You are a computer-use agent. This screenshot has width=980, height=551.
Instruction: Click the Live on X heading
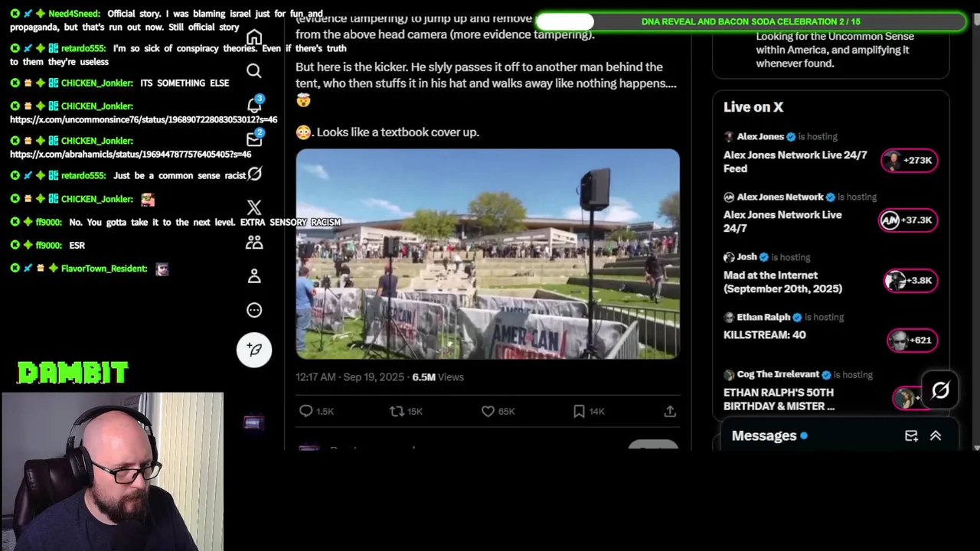pyautogui.click(x=753, y=107)
